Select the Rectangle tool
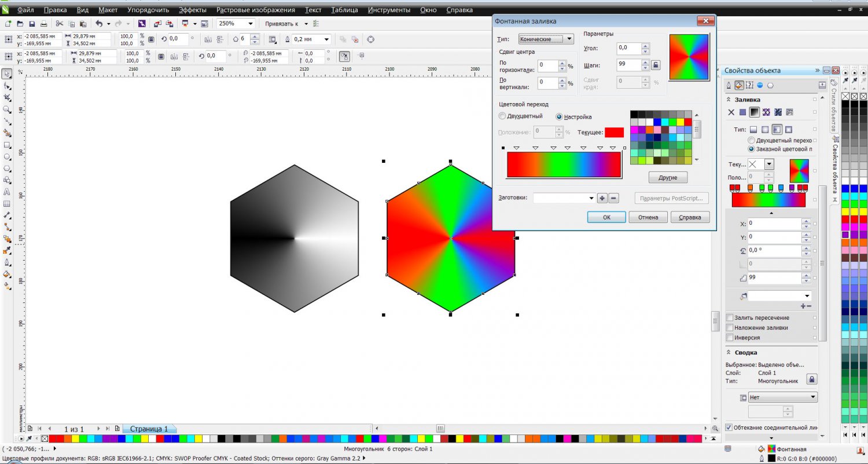 [7, 145]
